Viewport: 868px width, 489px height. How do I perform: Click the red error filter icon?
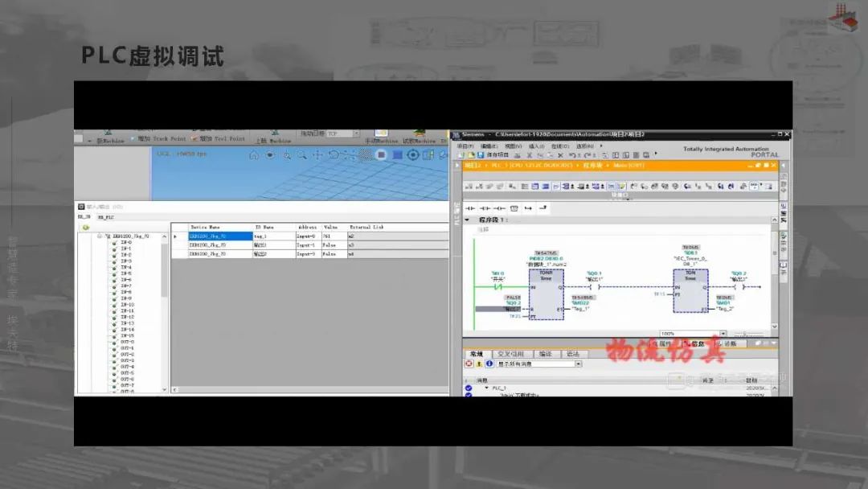[469, 364]
